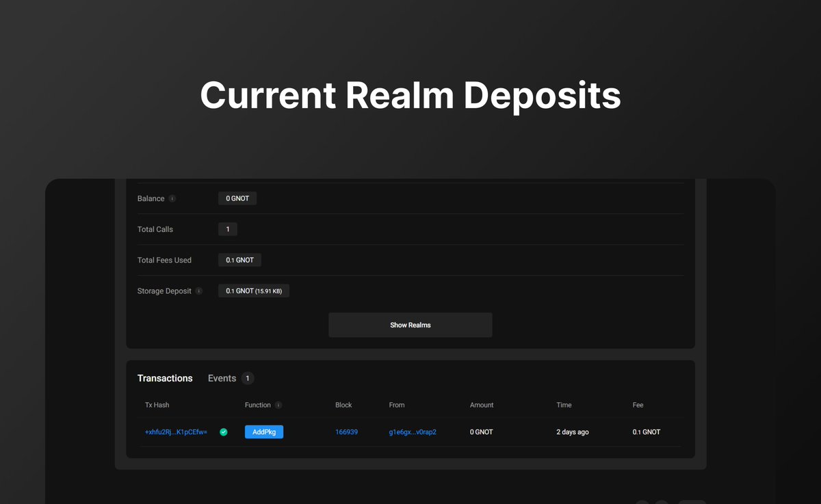Viewport: 821px width, 504px height.
Task: Click the 0 GNOT balance value
Action: tap(237, 198)
